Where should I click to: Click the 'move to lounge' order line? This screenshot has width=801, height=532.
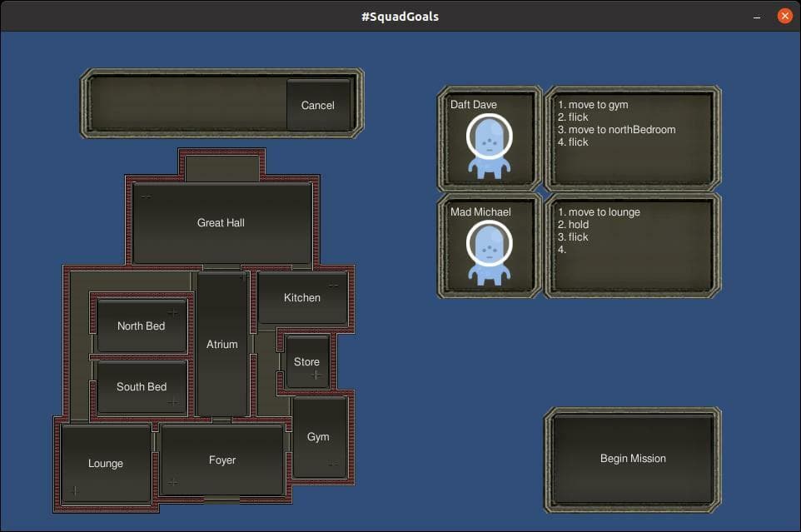599,211
